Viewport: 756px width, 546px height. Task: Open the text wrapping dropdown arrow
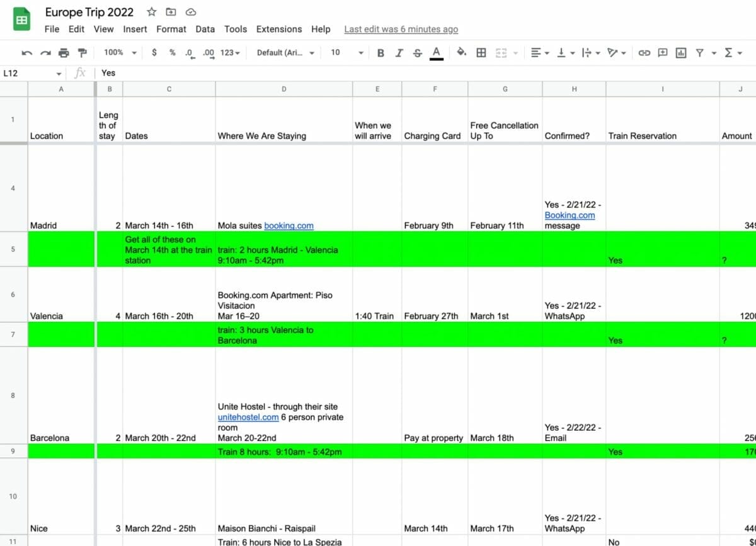tap(597, 53)
